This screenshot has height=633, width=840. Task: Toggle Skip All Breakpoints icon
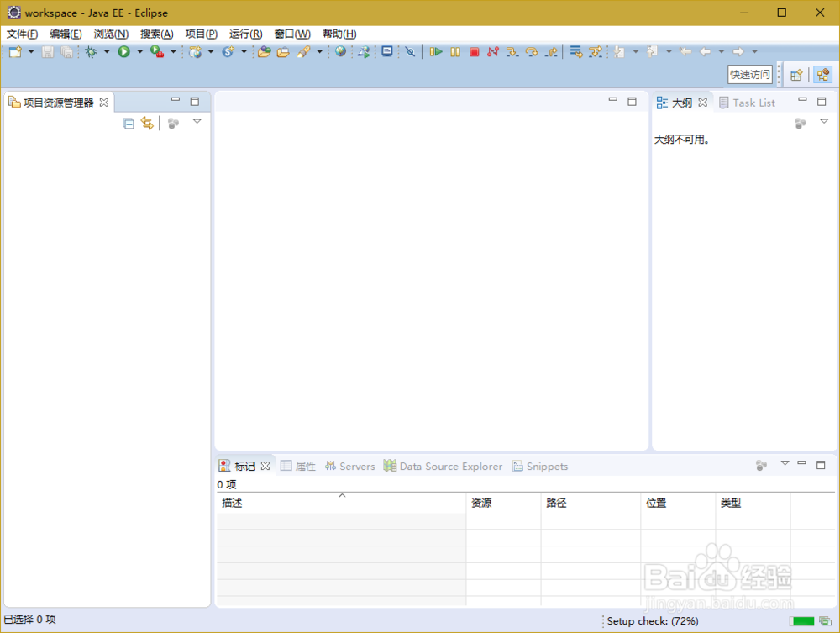(411, 52)
